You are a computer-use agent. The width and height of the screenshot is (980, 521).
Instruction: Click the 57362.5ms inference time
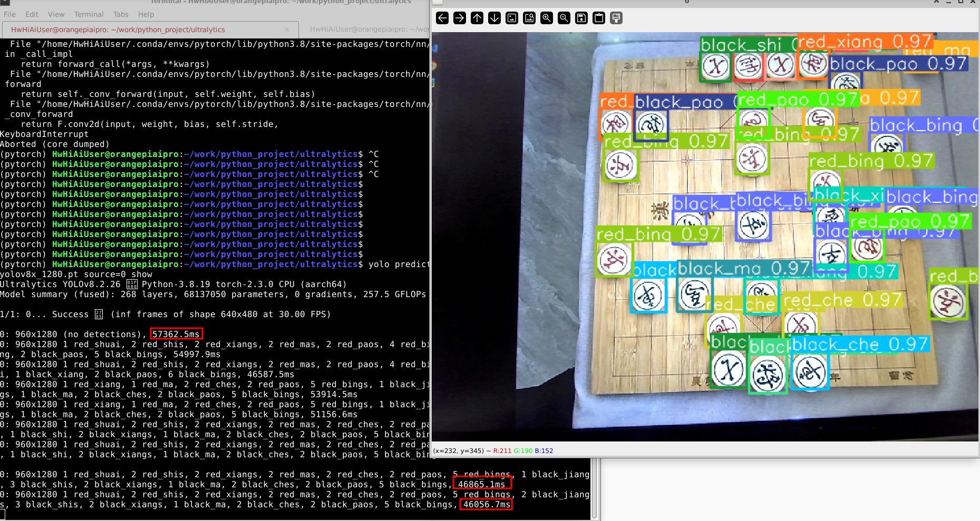176,334
